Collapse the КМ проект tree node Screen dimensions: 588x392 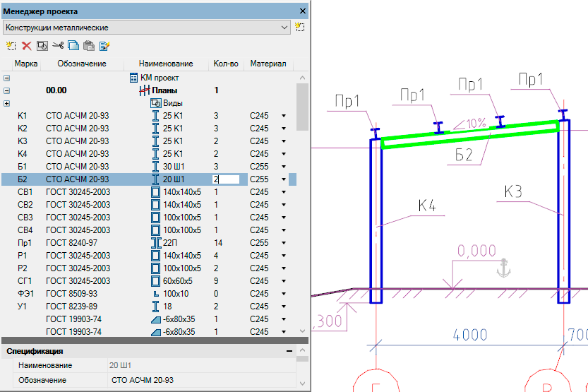point(7,78)
